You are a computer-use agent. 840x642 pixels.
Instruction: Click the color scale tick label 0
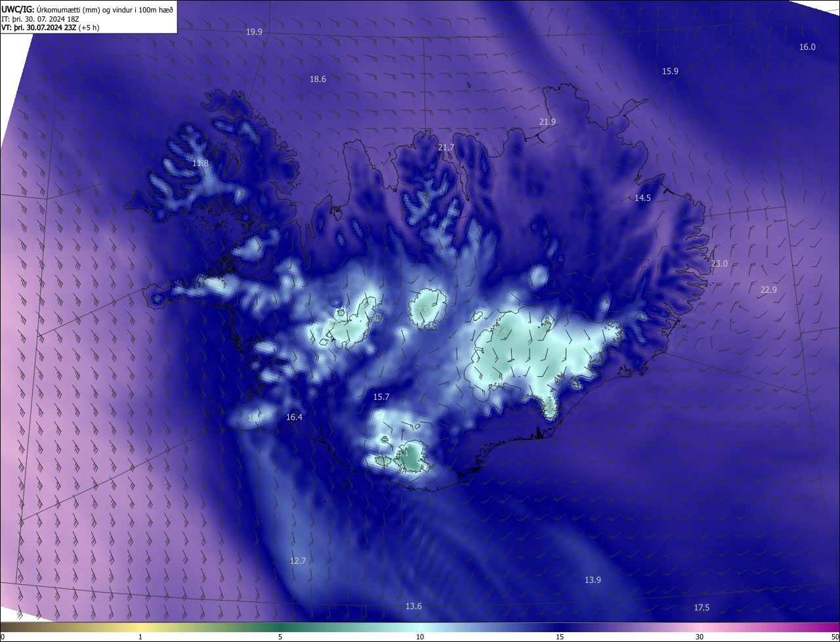[3, 637]
